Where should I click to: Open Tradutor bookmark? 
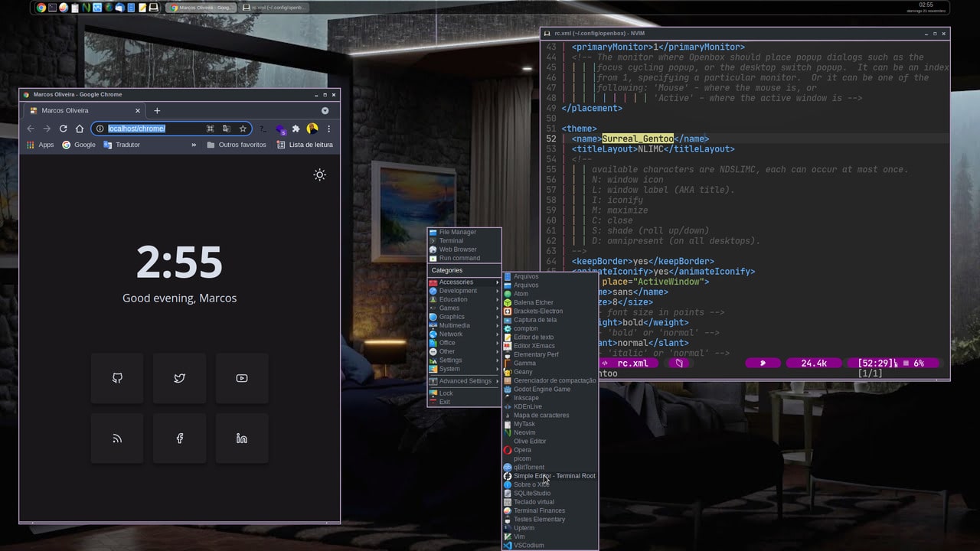122,145
